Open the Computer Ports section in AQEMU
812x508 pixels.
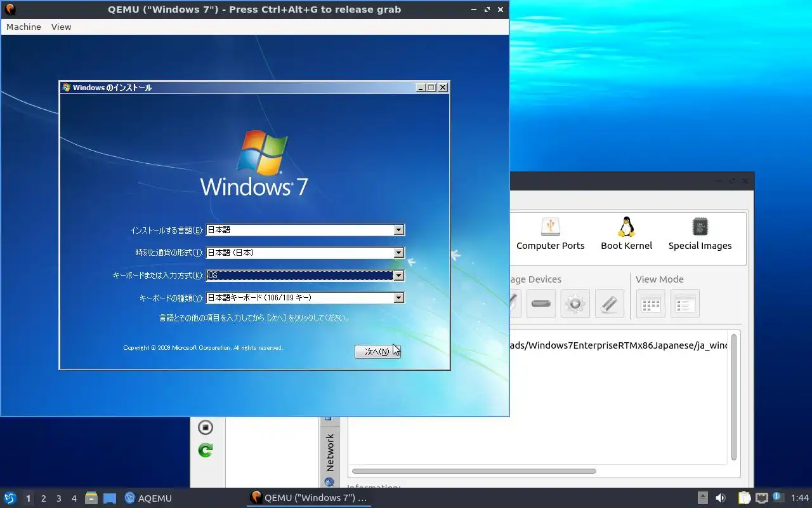(x=550, y=234)
